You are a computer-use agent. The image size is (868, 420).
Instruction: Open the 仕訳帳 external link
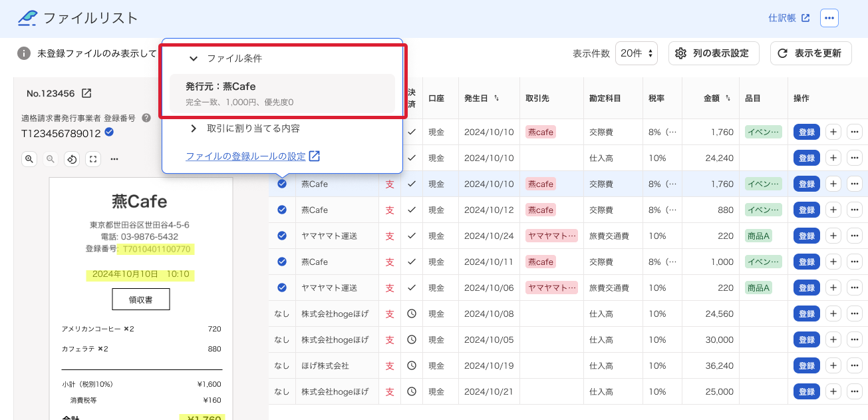[789, 18]
